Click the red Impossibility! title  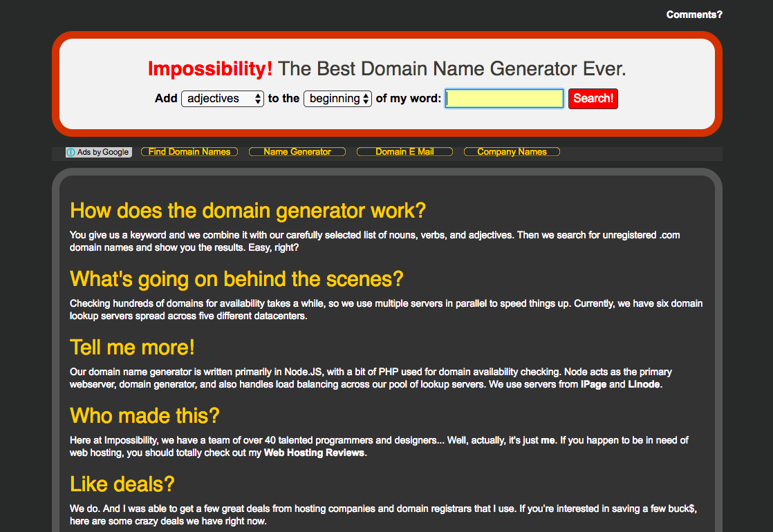tap(210, 69)
